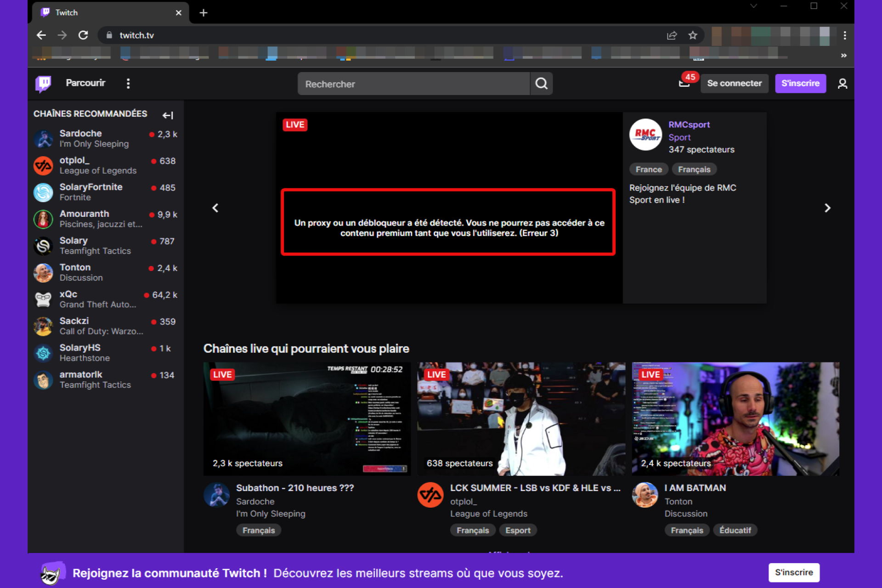Select Esport tag under otplol_ stream

tap(518, 530)
